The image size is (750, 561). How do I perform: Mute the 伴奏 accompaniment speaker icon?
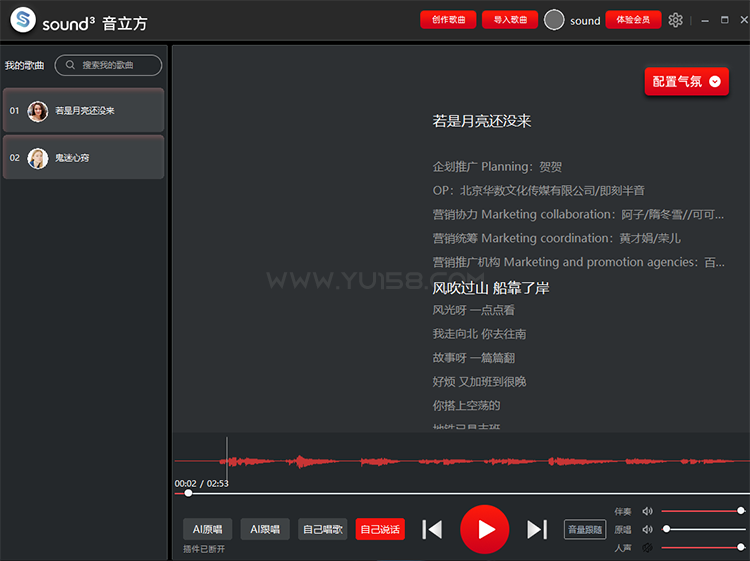coord(647,511)
